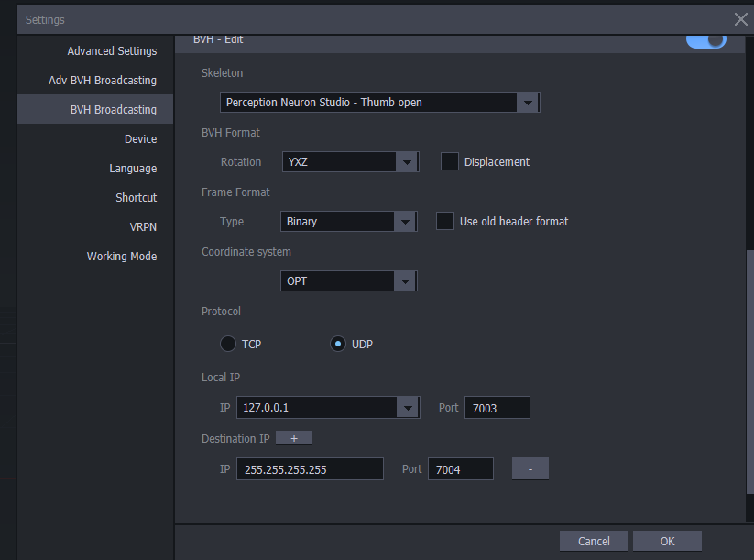Click the Local IP Port field 7003
This screenshot has height=560, width=754.
(x=497, y=408)
